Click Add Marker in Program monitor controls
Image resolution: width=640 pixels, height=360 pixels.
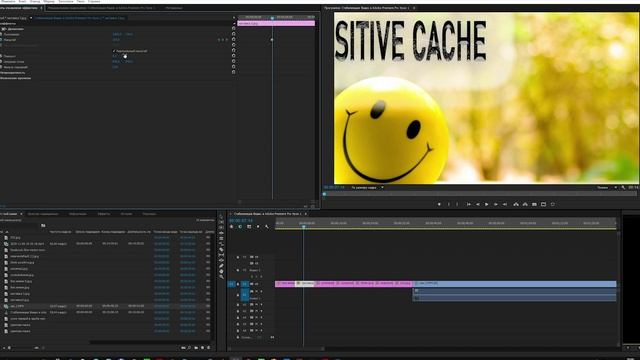point(439,204)
